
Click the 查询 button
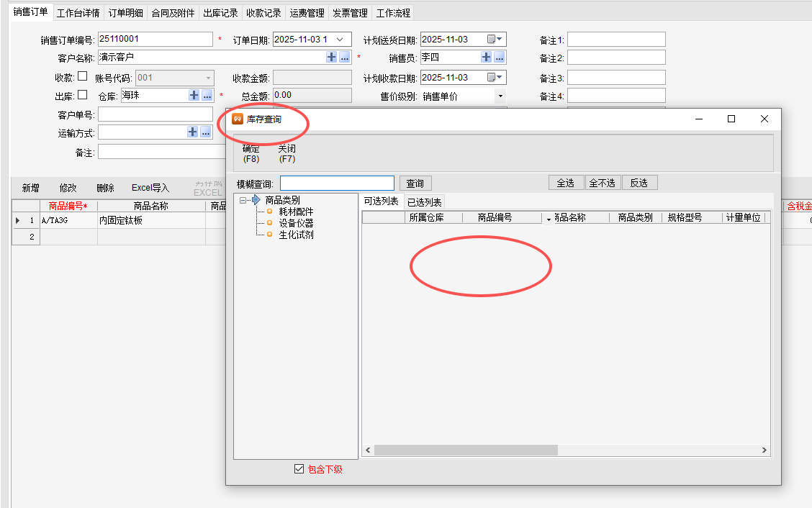(415, 183)
